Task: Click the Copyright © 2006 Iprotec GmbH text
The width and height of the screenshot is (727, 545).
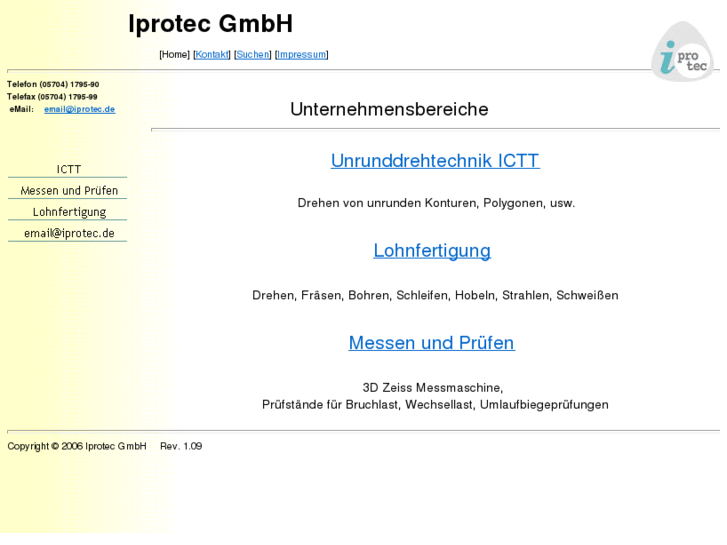Action: pyautogui.click(x=77, y=446)
